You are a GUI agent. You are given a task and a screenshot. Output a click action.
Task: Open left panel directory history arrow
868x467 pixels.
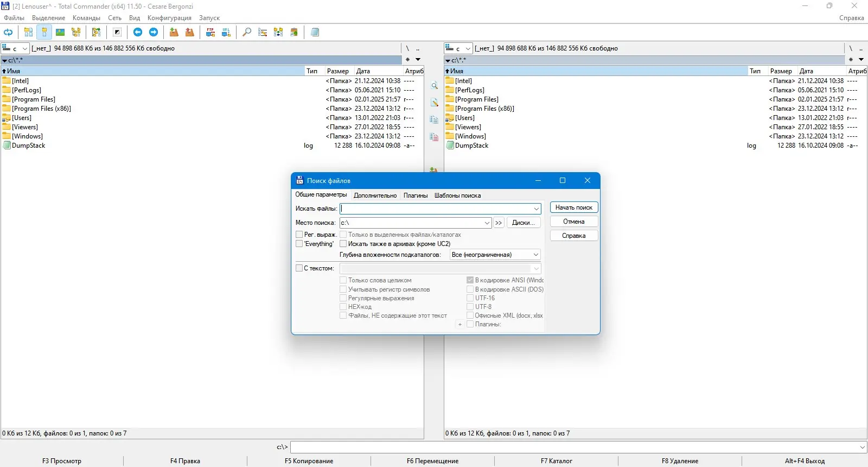click(x=418, y=60)
